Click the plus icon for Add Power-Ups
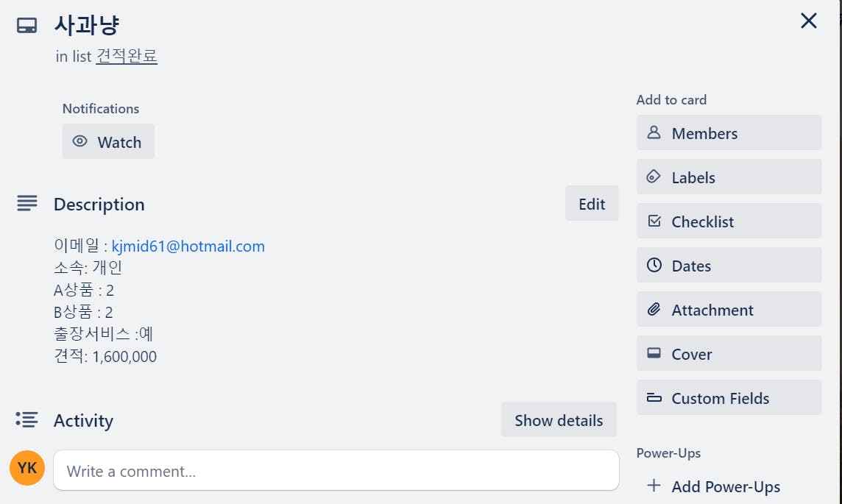 [654, 486]
